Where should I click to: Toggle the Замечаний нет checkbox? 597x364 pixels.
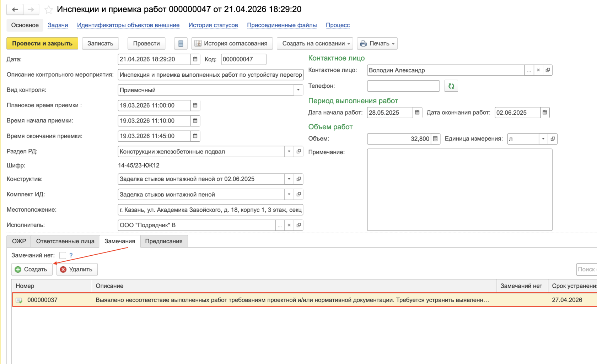63,255
